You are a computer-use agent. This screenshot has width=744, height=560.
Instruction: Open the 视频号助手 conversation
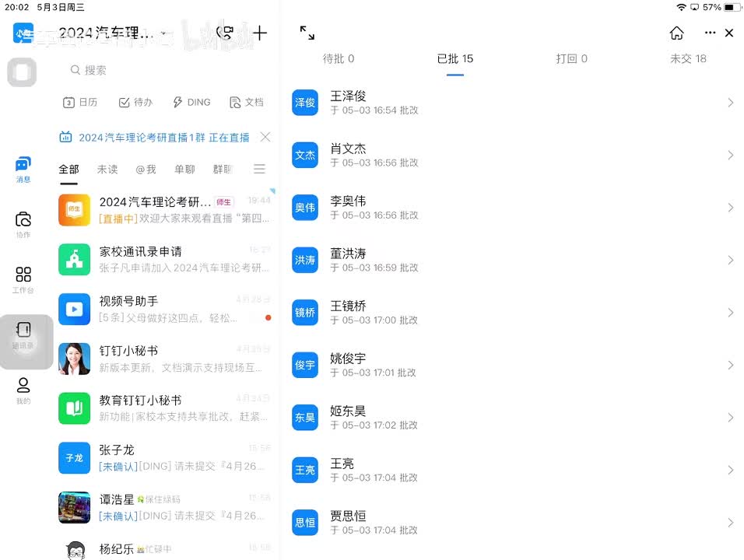coord(165,309)
